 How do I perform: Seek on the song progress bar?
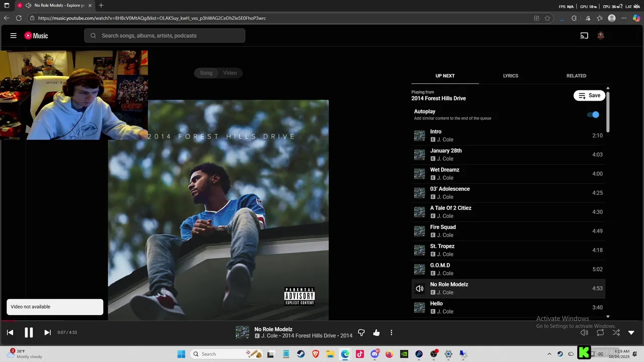(322, 321)
